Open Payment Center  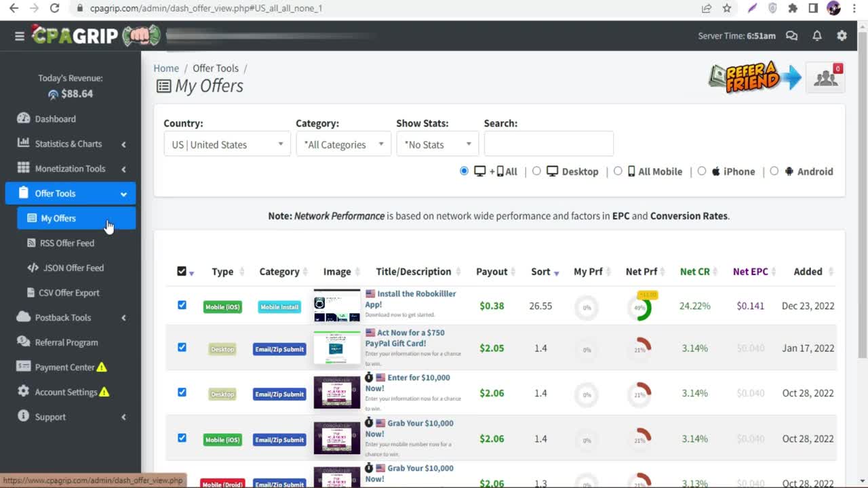pos(65,367)
